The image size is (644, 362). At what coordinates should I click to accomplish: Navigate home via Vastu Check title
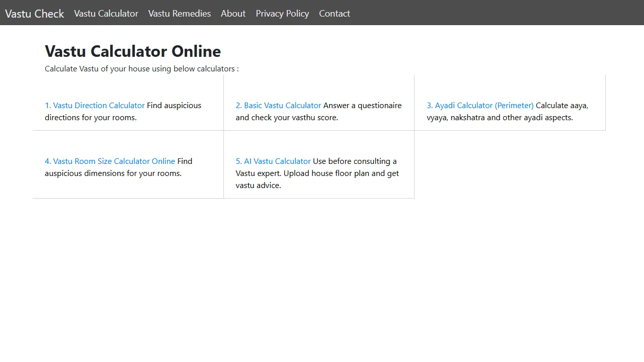pyautogui.click(x=34, y=14)
